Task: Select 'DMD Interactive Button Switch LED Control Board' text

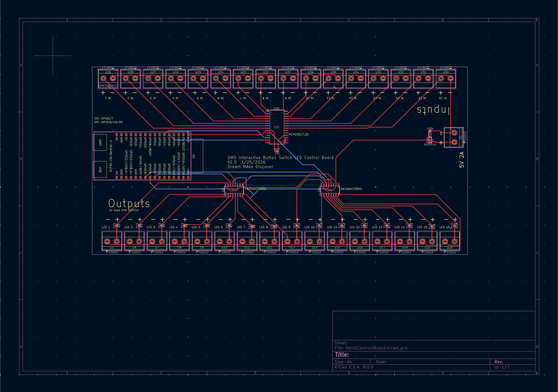Action: click(281, 158)
